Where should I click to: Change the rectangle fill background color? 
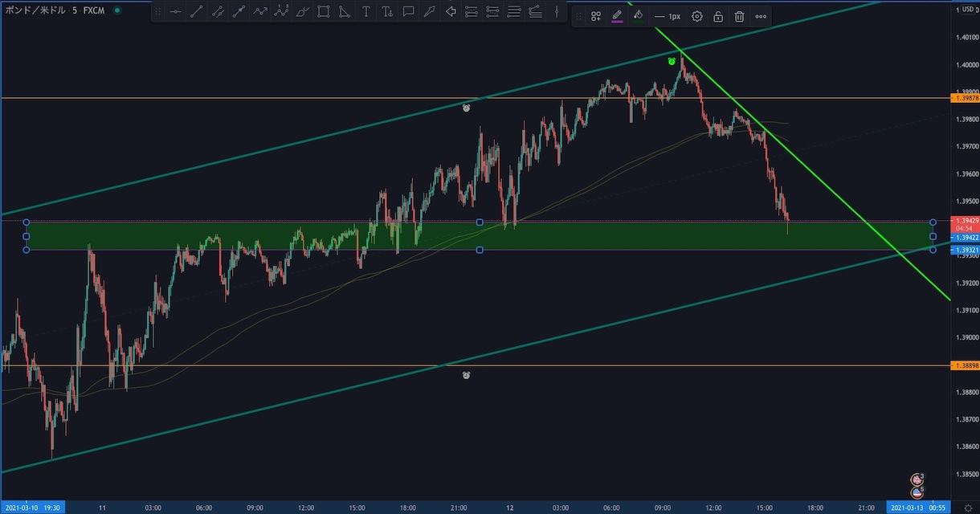[638, 16]
